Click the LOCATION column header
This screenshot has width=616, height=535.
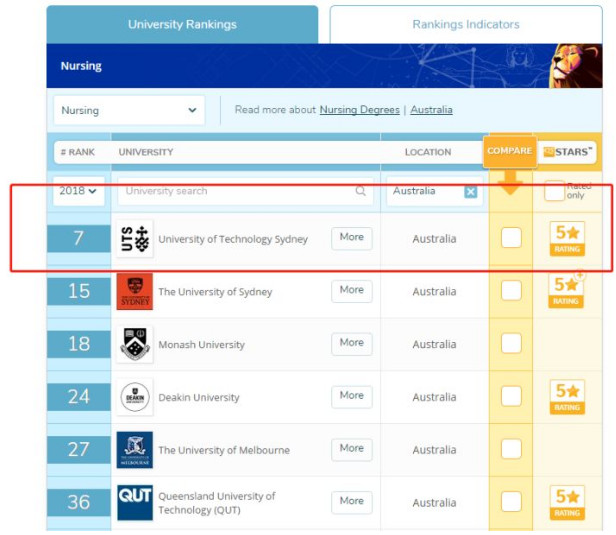point(428,152)
